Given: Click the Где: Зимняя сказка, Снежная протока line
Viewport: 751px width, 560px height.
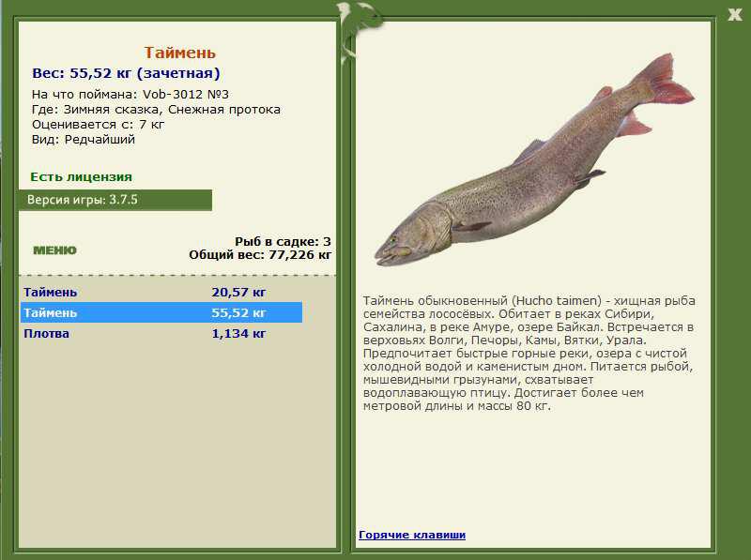Looking at the screenshot, I should coord(156,110).
